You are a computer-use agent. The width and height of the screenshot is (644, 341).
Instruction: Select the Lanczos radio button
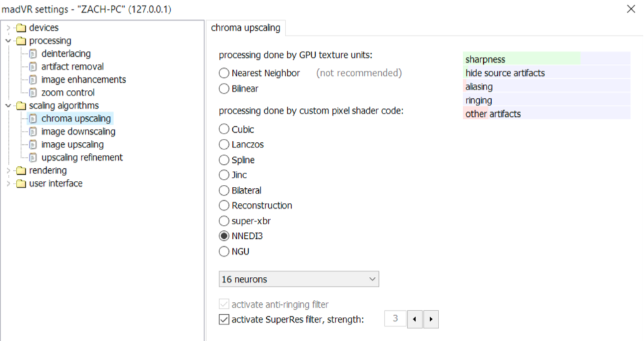point(224,145)
